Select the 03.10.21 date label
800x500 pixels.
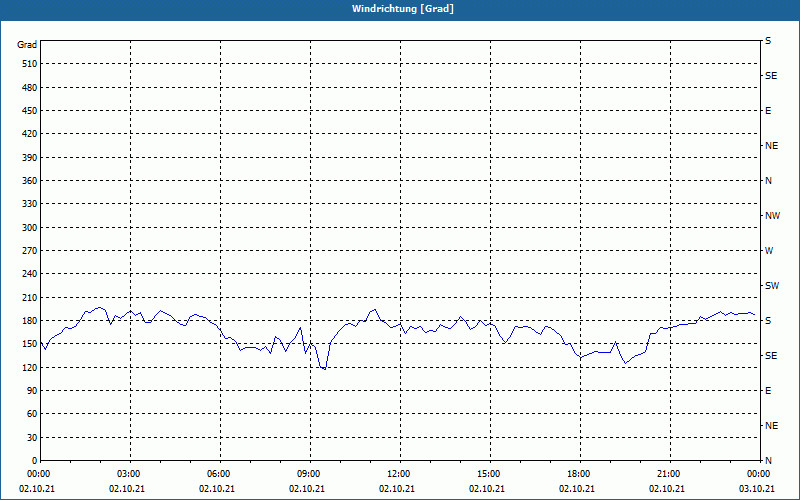pos(757,489)
